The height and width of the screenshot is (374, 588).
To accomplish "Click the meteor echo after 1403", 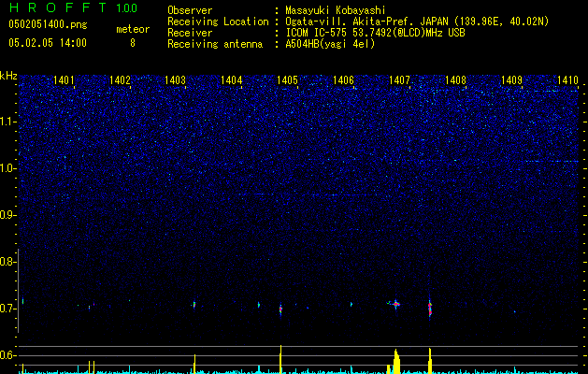I will (x=194, y=305).
